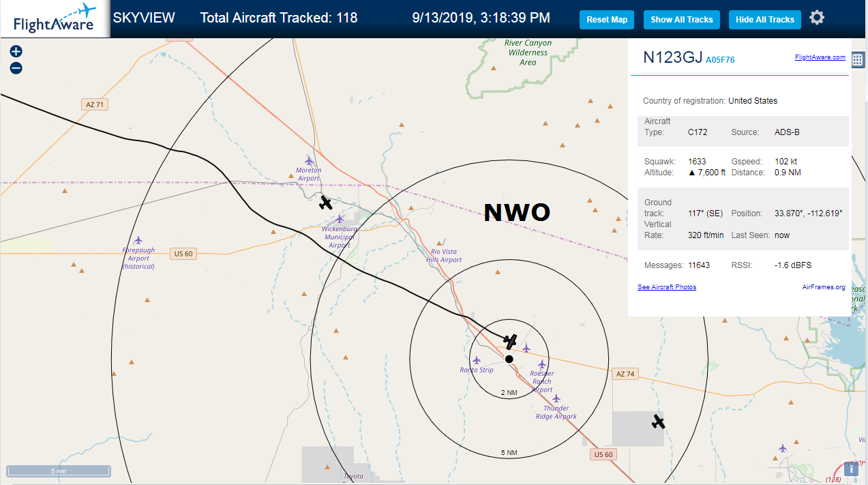Click the date and time display
This screenshot has width=868, height=485.
point(481,18)
